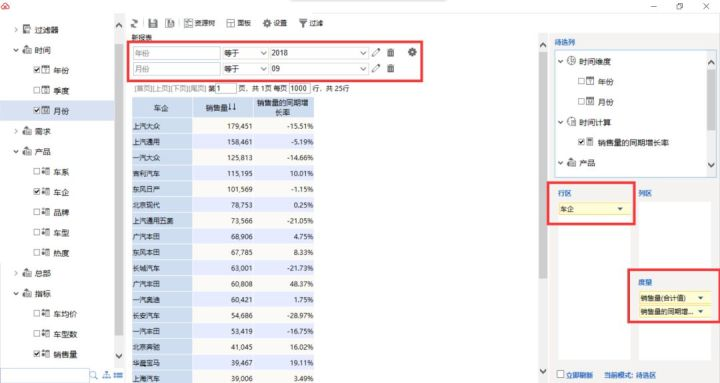The height and width of the screenshot is (383, 720).
Task: Click the 需求 folder icon
Action: [x=27, y=131]
